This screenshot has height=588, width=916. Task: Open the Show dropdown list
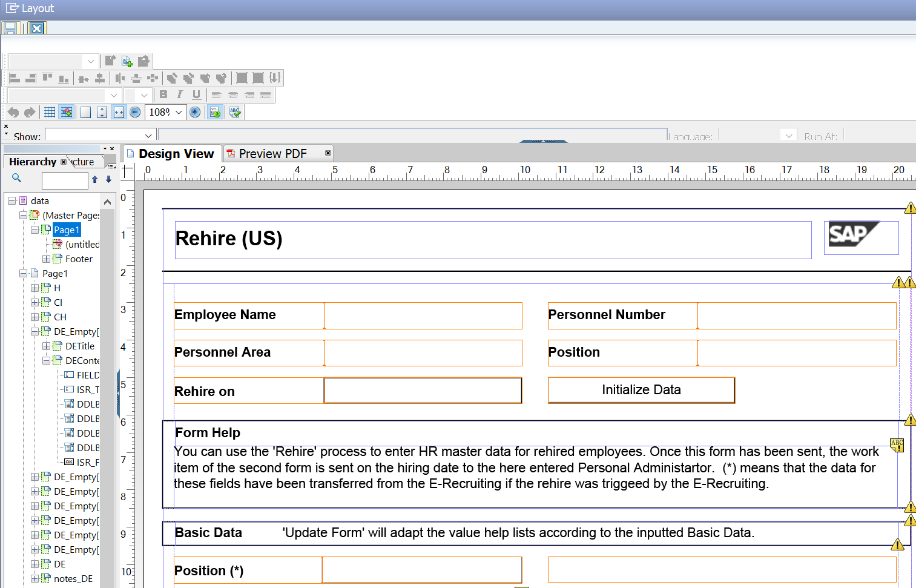coord(149,136)
